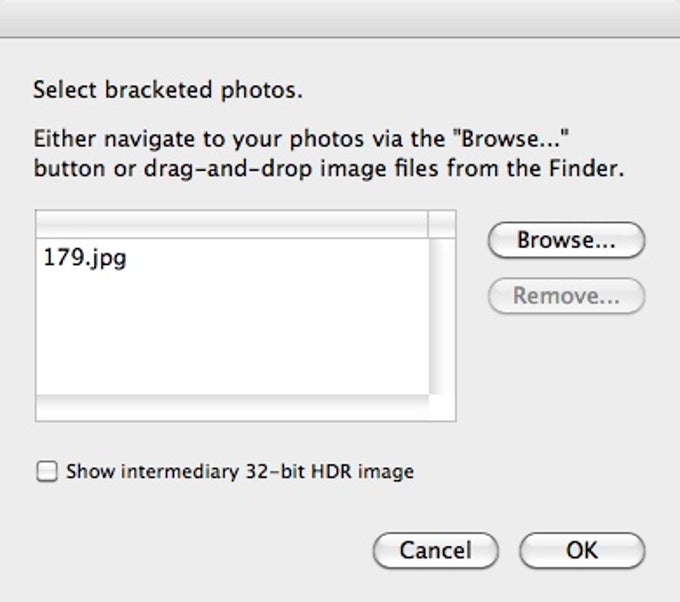Click the file list column header
This screenshot has height=602, width=680.
coord(230,224)
